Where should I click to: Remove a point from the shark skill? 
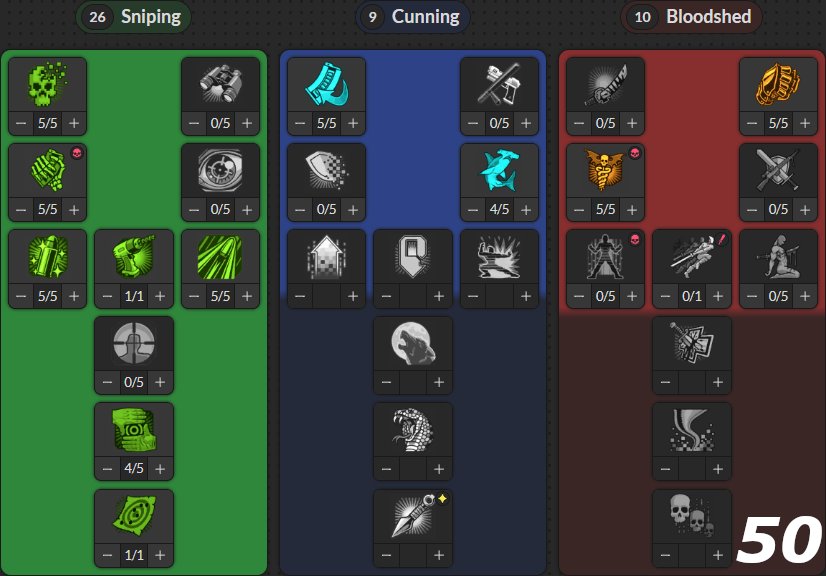(473, 210)
